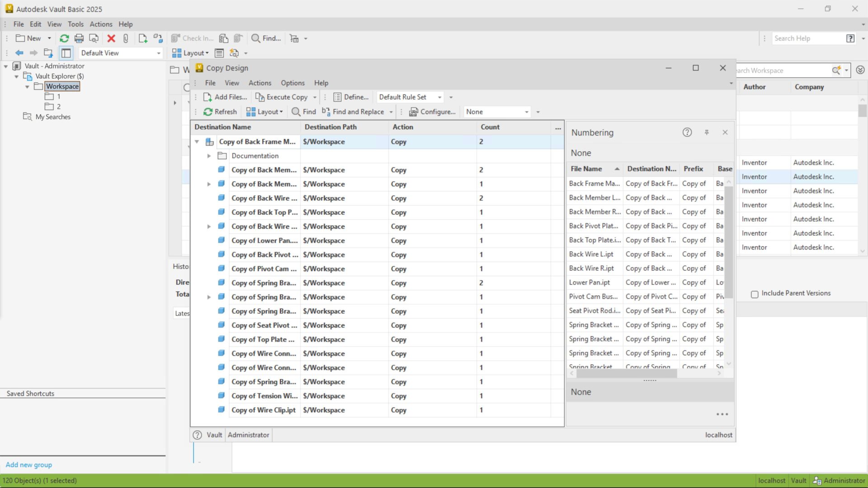Toggle the preview pane icon in navigation toolbar
This screenshot has width=868, height=488.
coord(66,53)
